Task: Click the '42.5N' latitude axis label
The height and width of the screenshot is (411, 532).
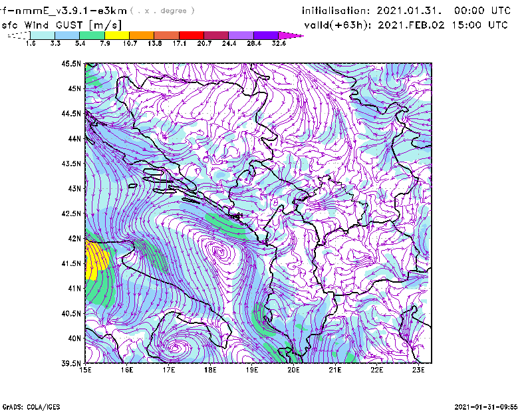Action: pos(71,213)
